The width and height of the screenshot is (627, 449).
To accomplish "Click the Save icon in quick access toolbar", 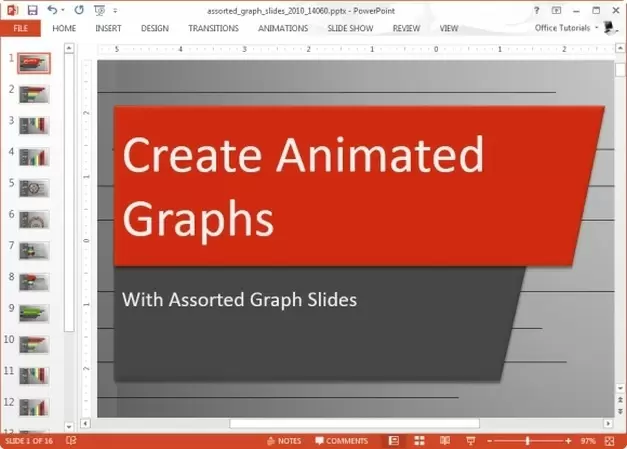I will pyautogui.click(x=33, y=10).
